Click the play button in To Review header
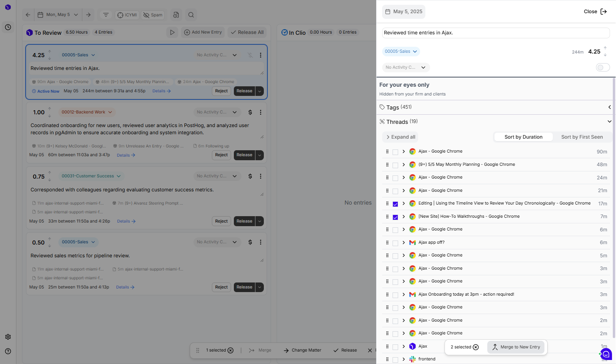The height and width of the screenshot is (364, 616). (172, 32)
